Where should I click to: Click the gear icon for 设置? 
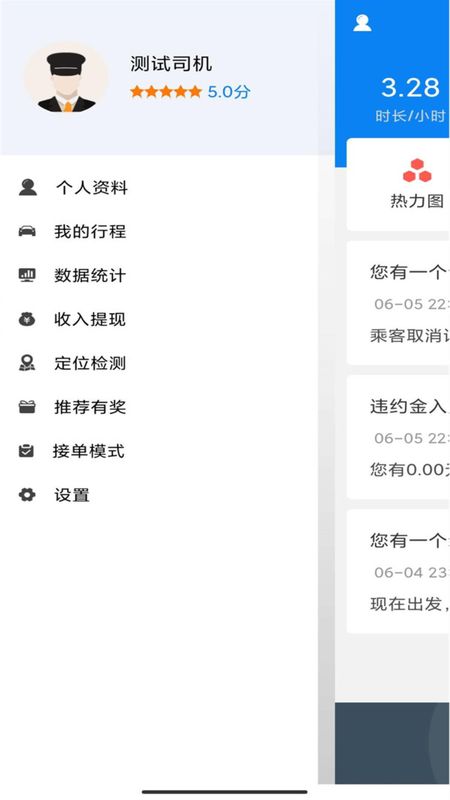(27, 494)
